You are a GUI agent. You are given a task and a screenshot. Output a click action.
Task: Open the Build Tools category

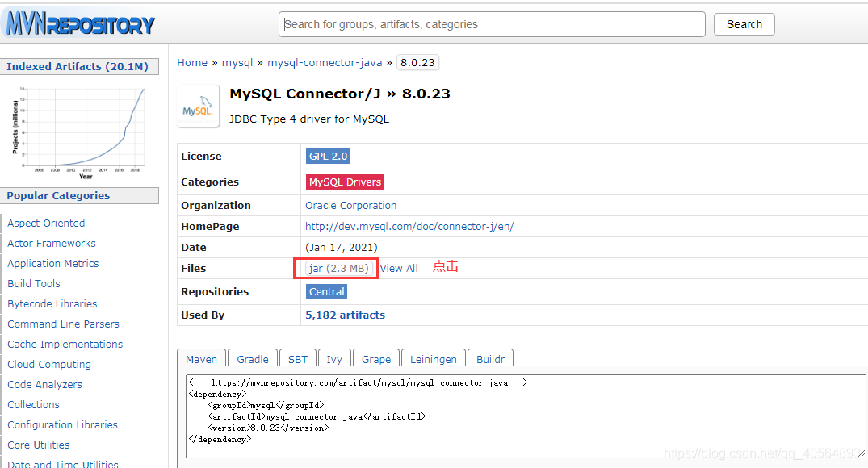(x=34, y=284)
